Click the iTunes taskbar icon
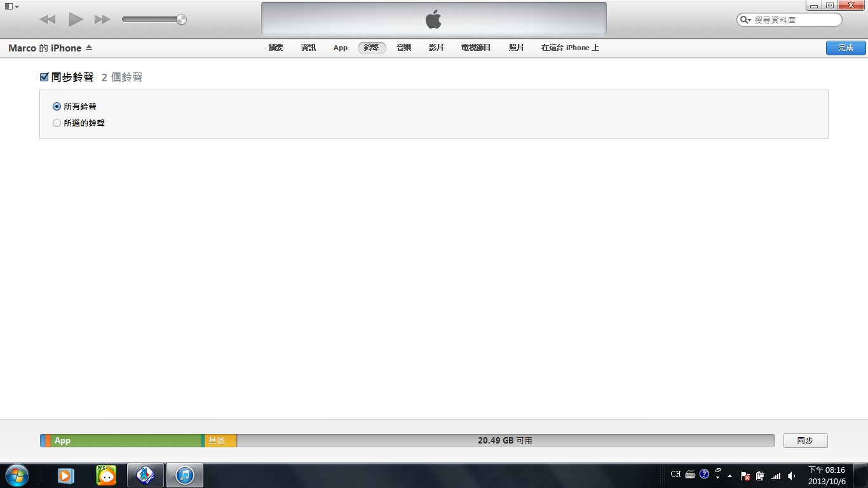 click(x=185, y=475)
